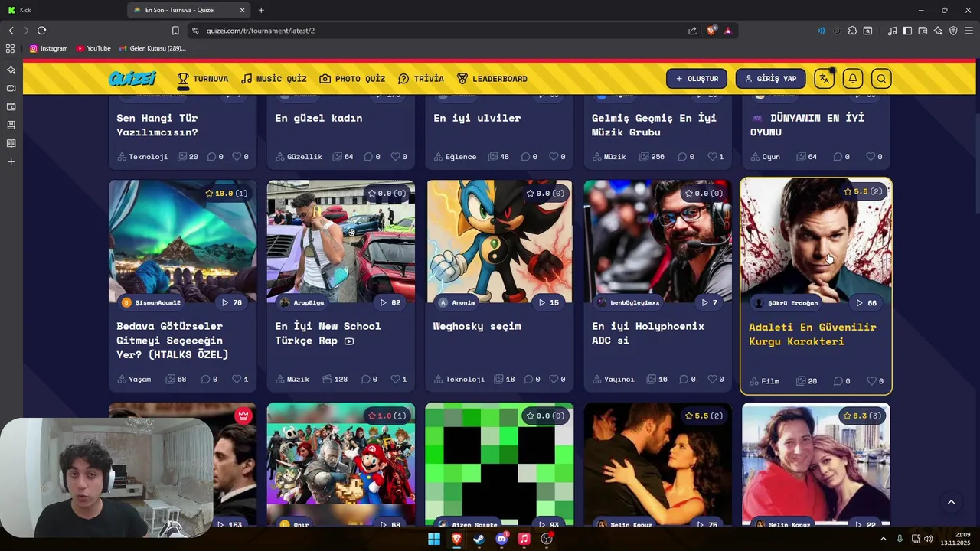Open the notifications bell
Screen dimensions: 980x551
click(x=853, y=79)
